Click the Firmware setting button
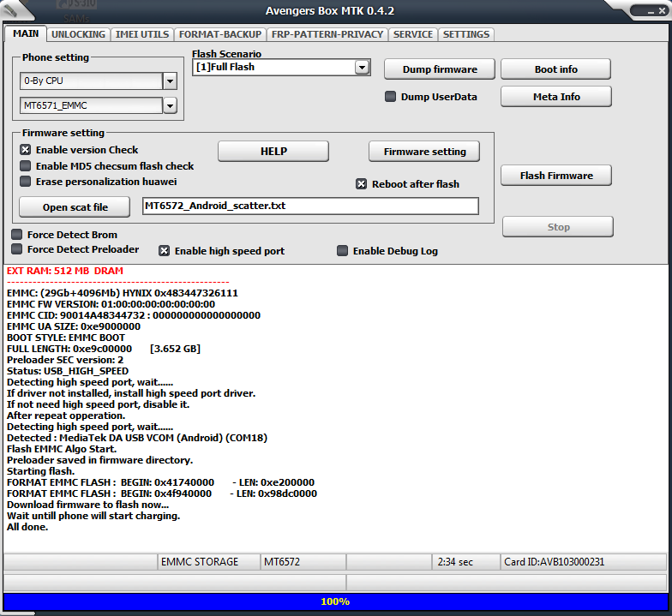This screenshot has height=616, width=672. [x=424, y=152]
